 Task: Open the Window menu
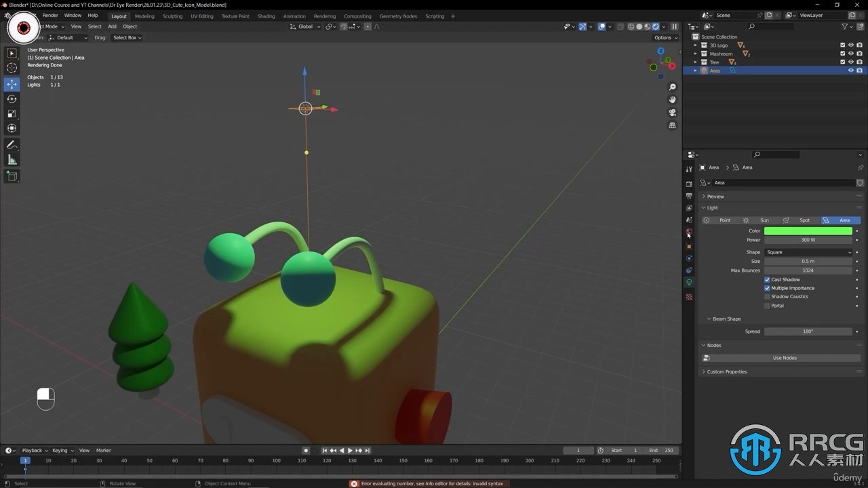pyautogui.click(x=73, y=16)
